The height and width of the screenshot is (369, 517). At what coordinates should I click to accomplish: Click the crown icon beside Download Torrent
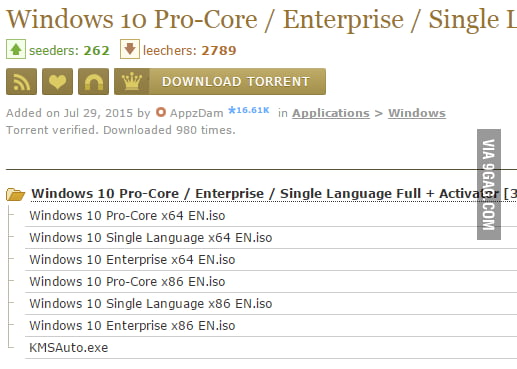[132, 82]
